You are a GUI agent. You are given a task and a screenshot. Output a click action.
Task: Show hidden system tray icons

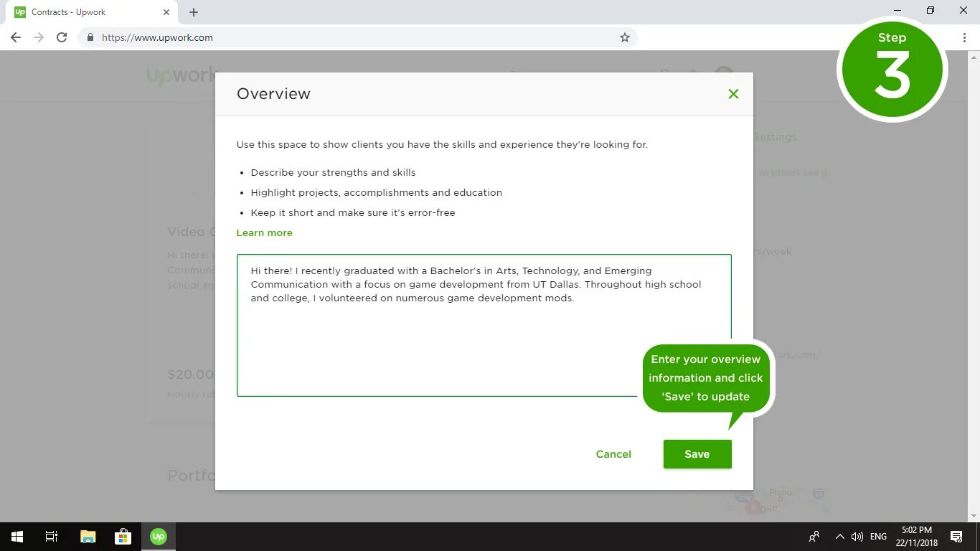pyautogui.click(x=839, y=537)
